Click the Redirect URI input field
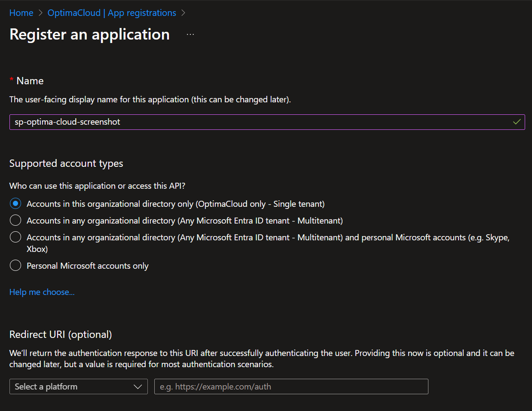532x411 pixels. pos(291,386)
